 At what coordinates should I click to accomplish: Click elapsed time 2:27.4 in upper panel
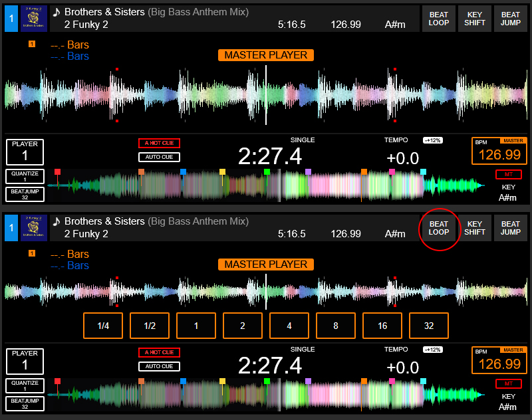[270, 156]
